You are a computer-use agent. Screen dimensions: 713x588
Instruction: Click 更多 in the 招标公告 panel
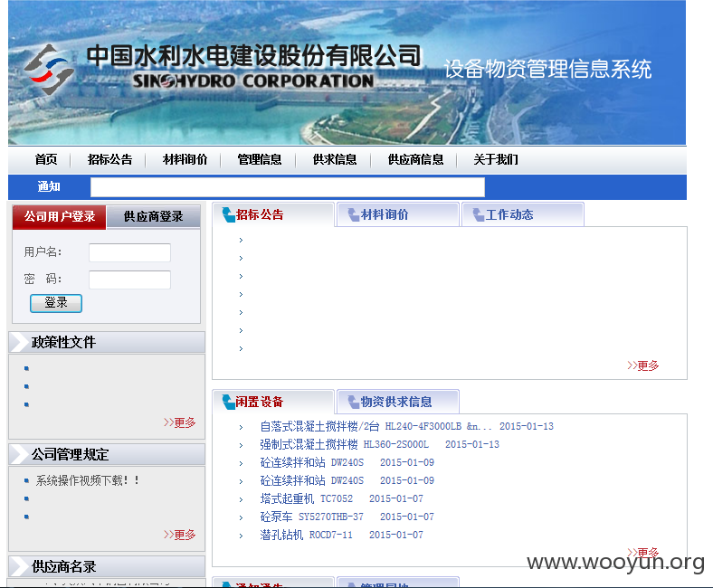point(643,365)
